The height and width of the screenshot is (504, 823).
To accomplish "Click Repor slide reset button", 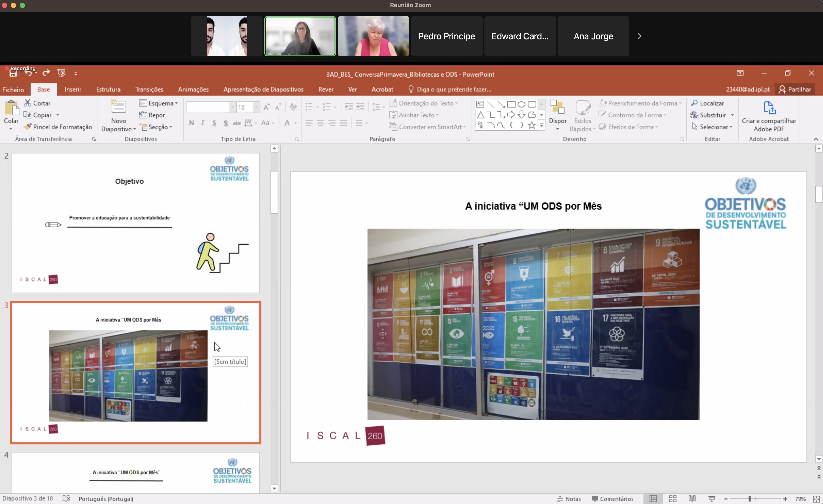I will (152, 115).
